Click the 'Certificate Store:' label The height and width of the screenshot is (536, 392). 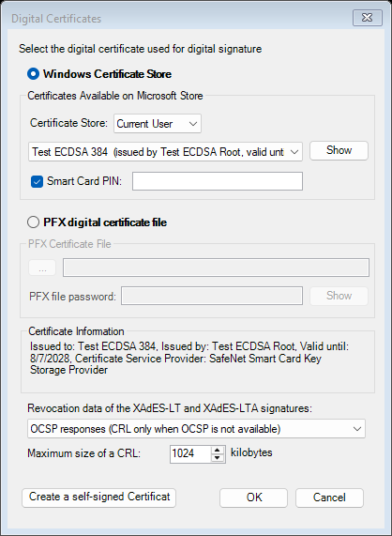pyautogui.click(x=68, y=123)
